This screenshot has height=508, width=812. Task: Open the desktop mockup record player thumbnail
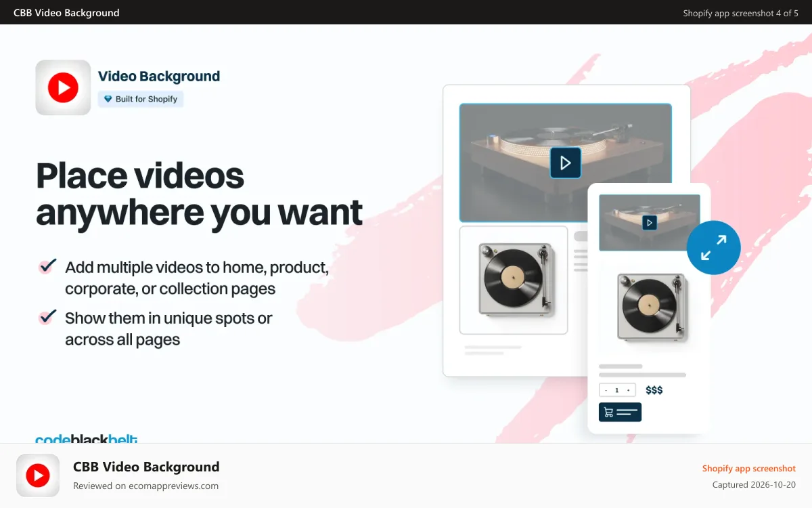[x=514, y=280]
